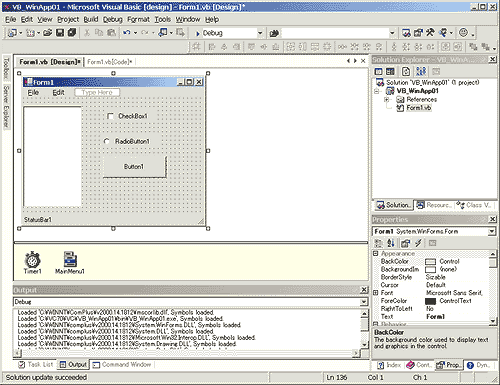
Task: Click the Find in Files icon
Action: pyautogui.click(x=274, y=33)
